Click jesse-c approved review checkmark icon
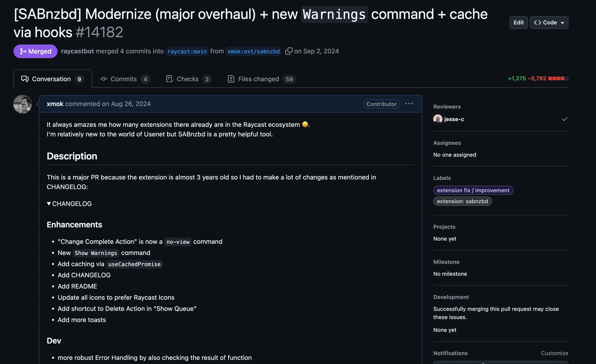Screen dimensions: 596x364 pos(564,119)
